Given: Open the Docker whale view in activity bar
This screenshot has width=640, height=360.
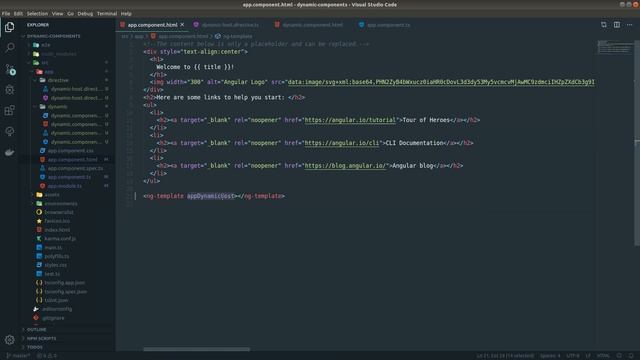Looking at the screenshot, I should [x=9, y=152].
